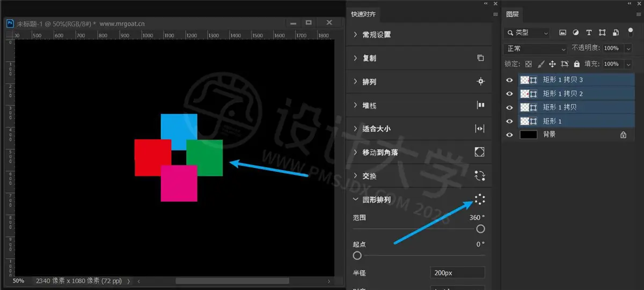
Task: Expand the 排列 section
Action: pyautogui.click(x=355, y=81)
